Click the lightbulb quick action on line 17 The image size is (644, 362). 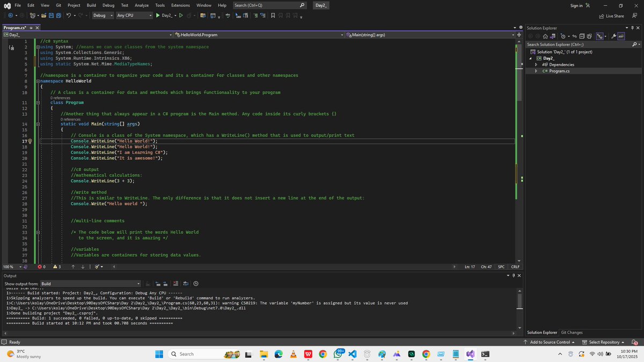(x=31, y=141)
